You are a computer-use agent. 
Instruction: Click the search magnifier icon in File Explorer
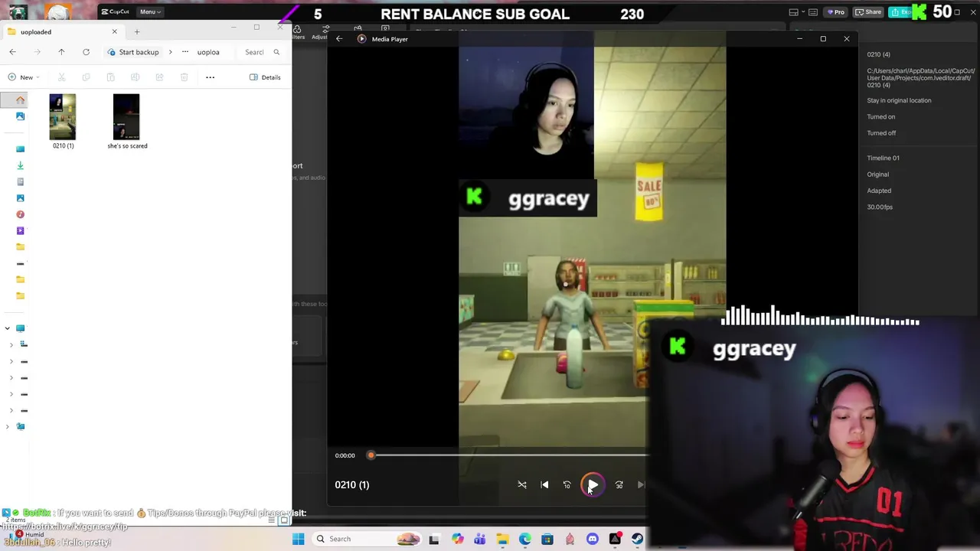coord(276,52)
